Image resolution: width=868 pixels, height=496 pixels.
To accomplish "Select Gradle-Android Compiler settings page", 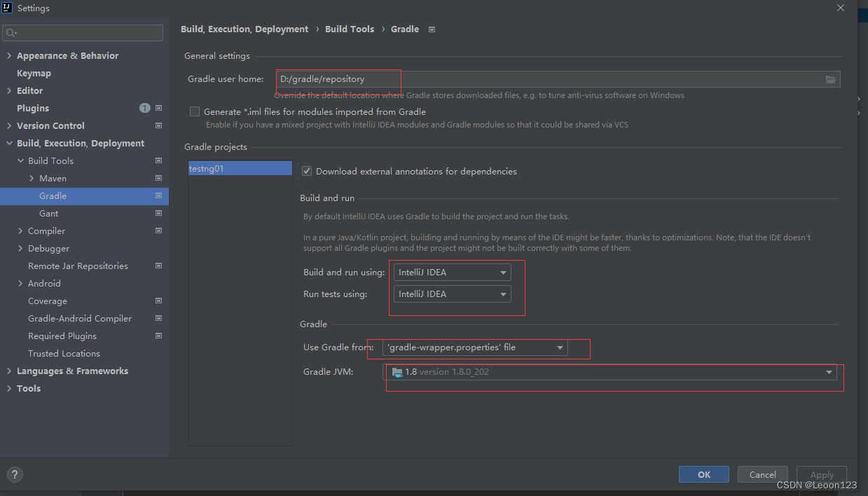I will 80,318.
